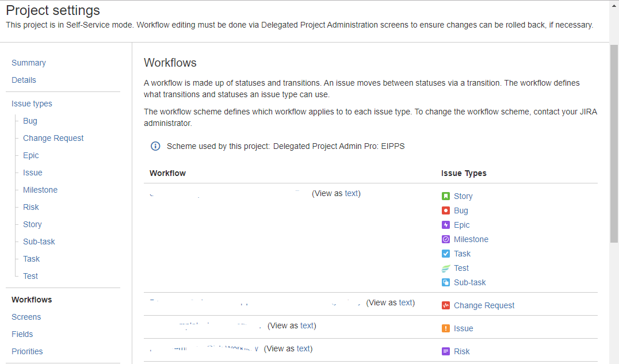Click the green Story issue type icon
Image resolution: width=619 pixels, height=364 pixels.
446,196
